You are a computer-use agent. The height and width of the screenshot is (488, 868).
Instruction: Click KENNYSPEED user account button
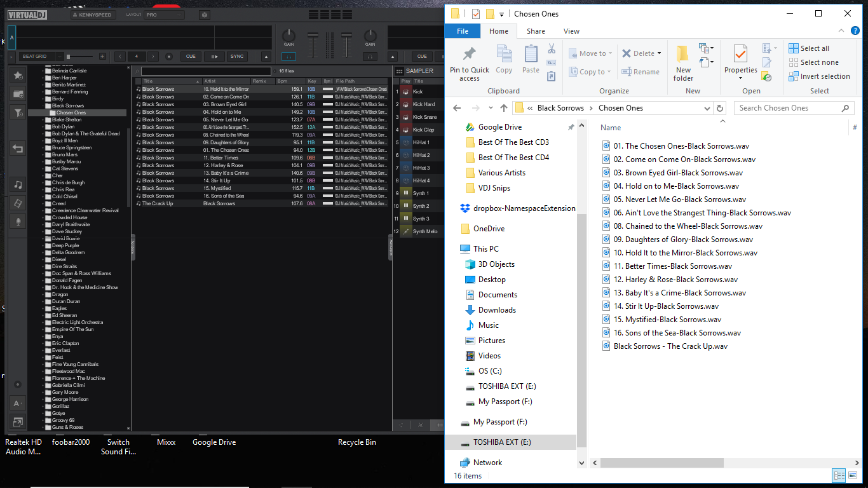pos(93,15)
